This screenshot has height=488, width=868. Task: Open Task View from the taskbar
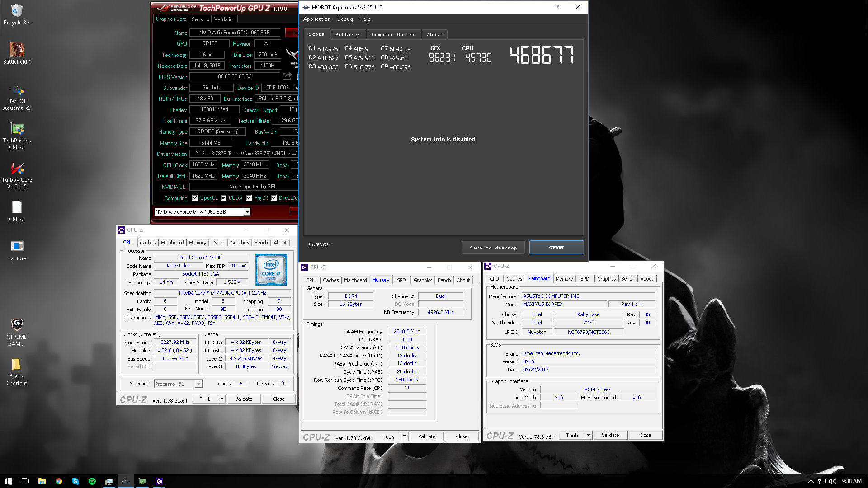point(24,481)
